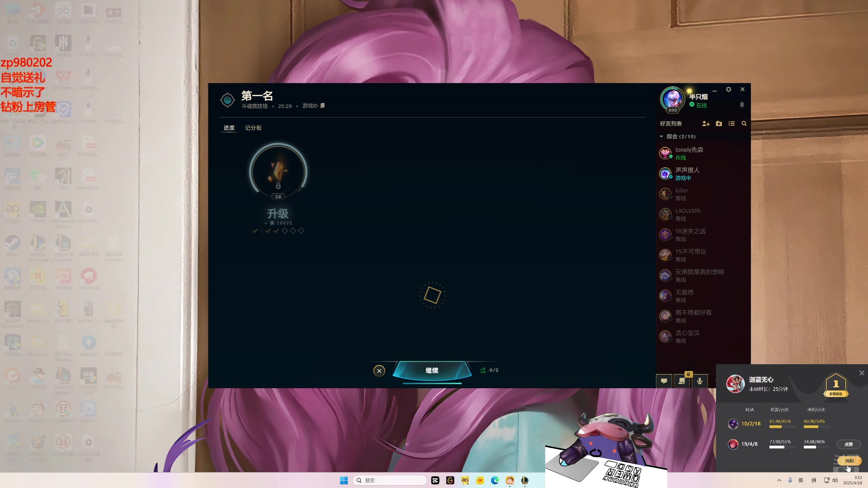Show hidden system tray icons
The width and height of the screenshot is (868, 488).
coord(779,480)
